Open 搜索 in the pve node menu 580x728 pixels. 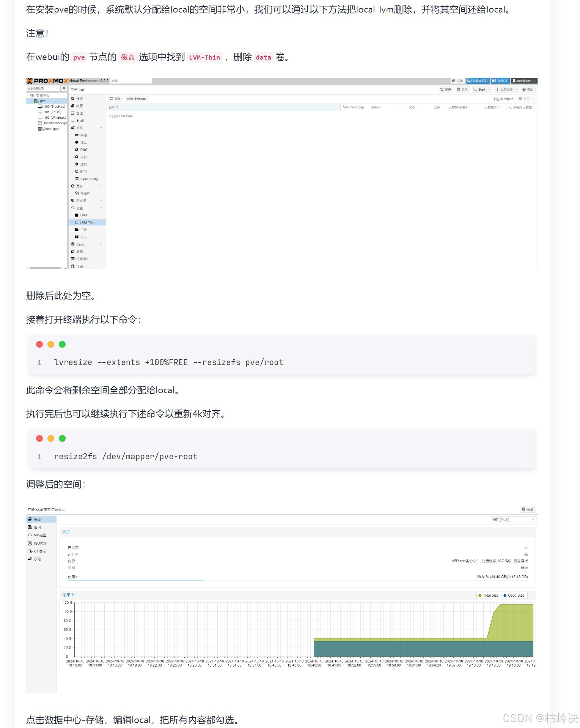point(87,99)
